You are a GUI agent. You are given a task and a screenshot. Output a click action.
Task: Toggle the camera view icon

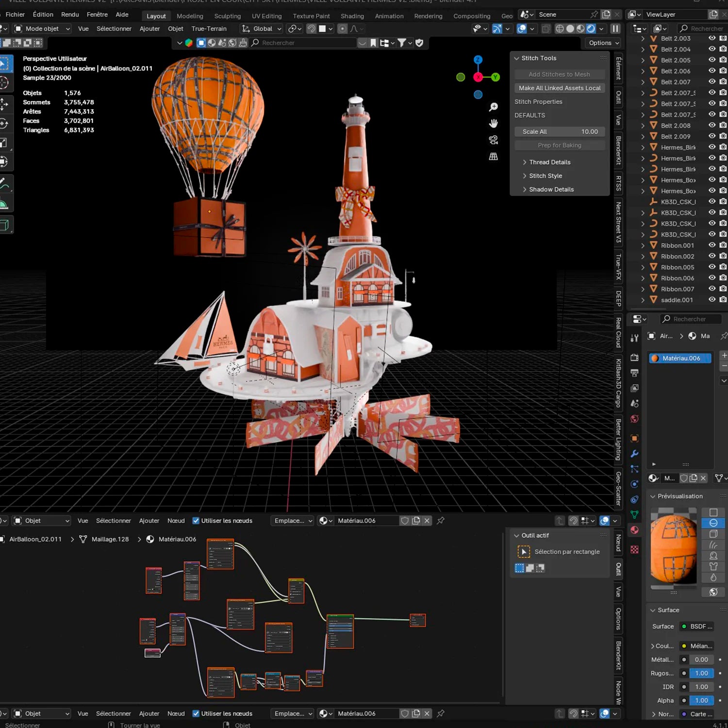[x=493, y=140]
